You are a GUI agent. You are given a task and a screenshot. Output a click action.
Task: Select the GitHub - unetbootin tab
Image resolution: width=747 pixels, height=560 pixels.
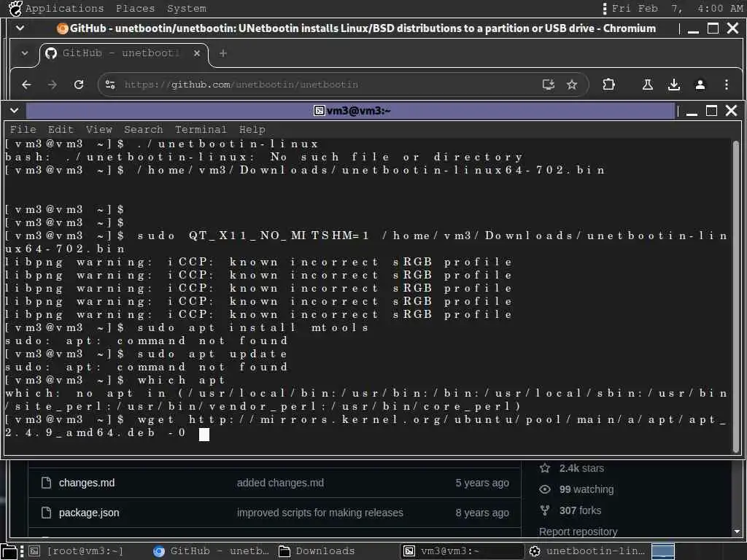pos(123,53)
